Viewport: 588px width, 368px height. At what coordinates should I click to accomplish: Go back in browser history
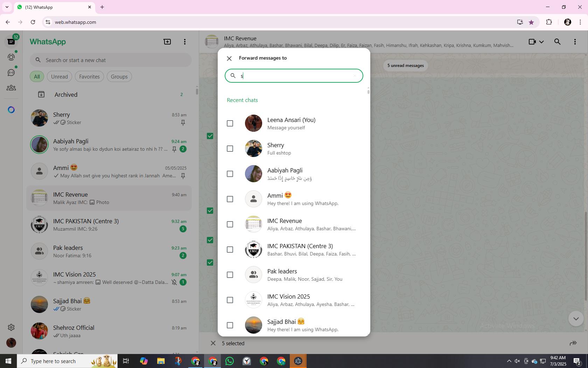pyautogui.click(x=8, y=22)
